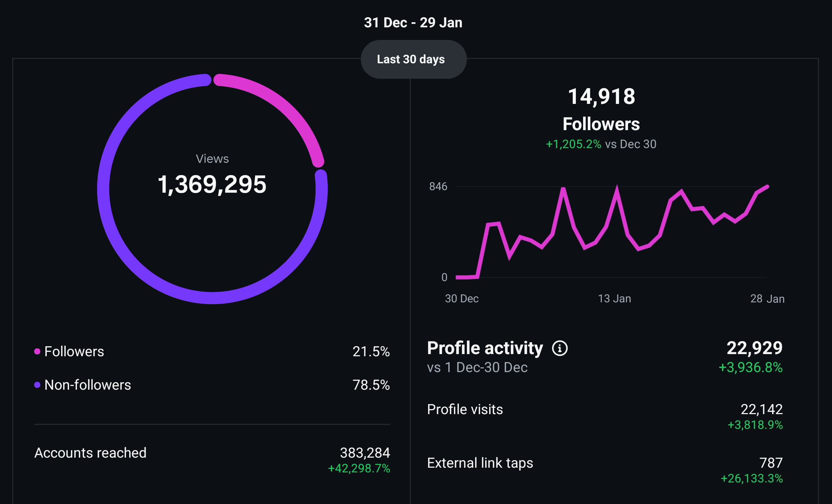Open the Last 30 days selector
This screenshot has width=832, height=504.
point(413,59)
